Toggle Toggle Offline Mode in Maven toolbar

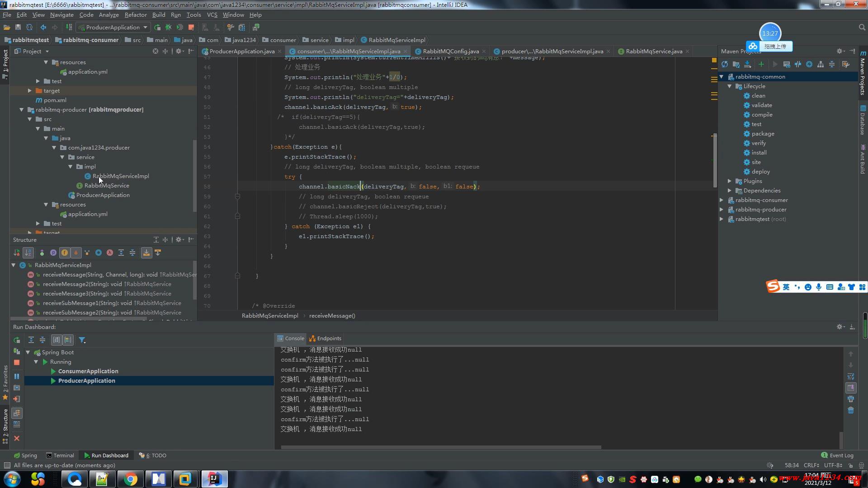[798, 64]
